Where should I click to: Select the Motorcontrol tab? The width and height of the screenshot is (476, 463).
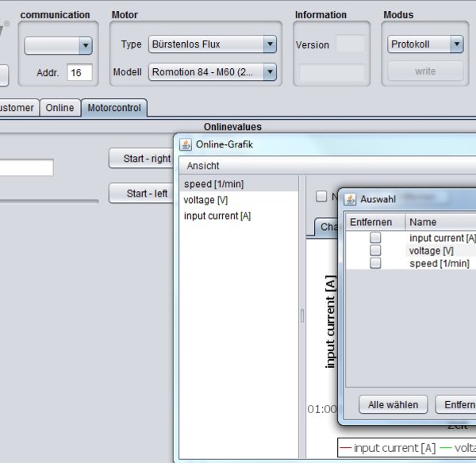click(114, 108)
